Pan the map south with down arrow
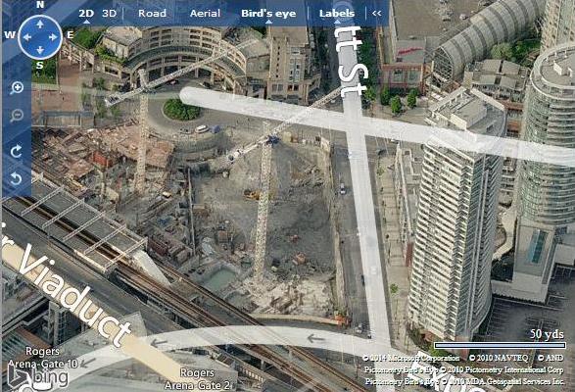The width and height of the screenshot is (575, 392). [x=40, y=50]
